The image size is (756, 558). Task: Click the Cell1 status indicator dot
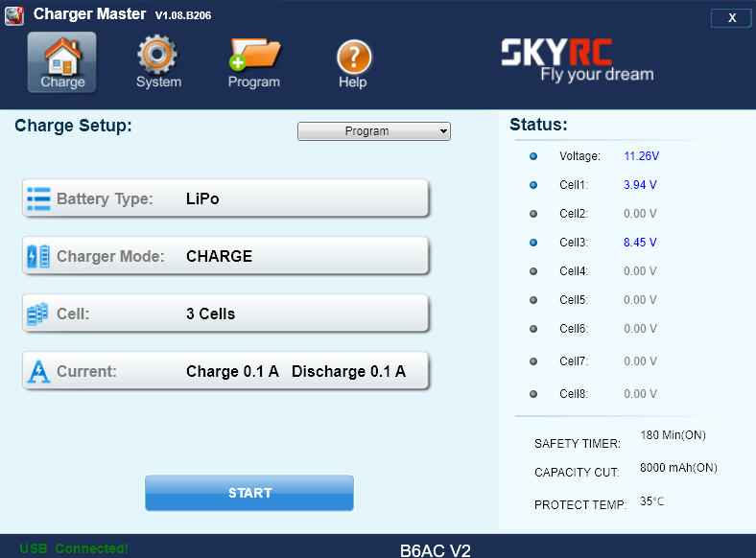533,184
